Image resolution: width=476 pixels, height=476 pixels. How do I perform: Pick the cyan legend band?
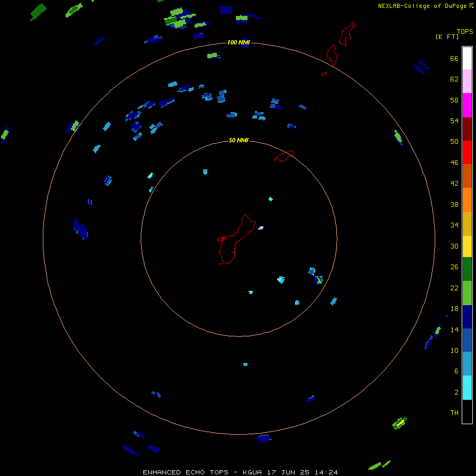467,388
